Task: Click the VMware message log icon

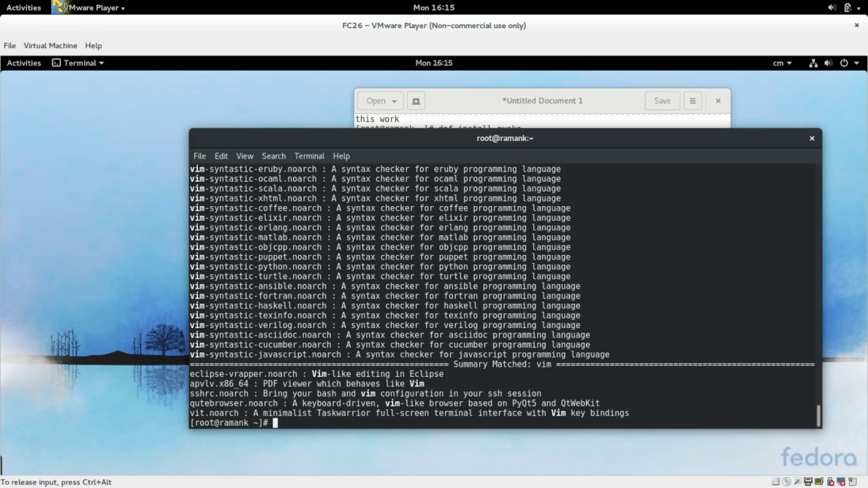Action: coord(853,481)
